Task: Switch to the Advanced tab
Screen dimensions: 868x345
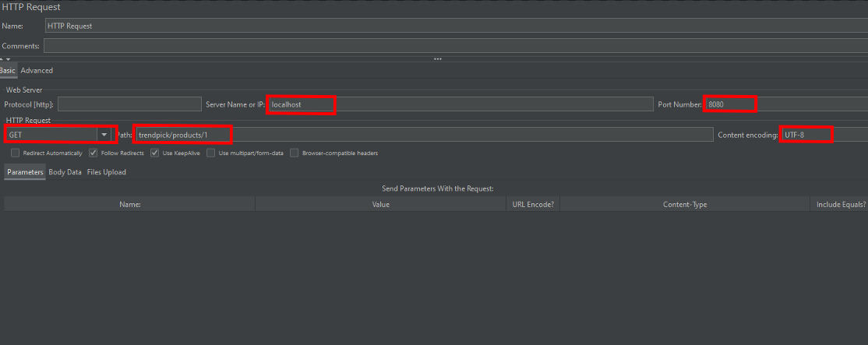Action: pyautogui.click(x=37, y=70)
